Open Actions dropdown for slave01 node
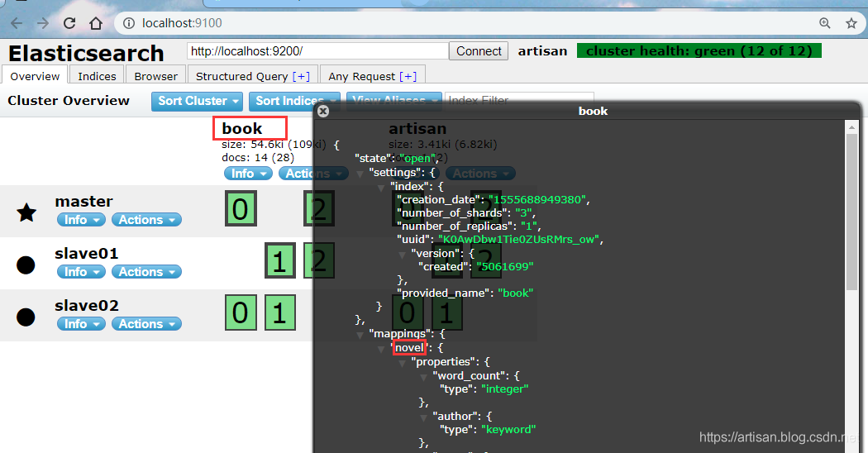The height and width of the screenshot is (453, 868). pyautogui.click(x=146, y=272)
